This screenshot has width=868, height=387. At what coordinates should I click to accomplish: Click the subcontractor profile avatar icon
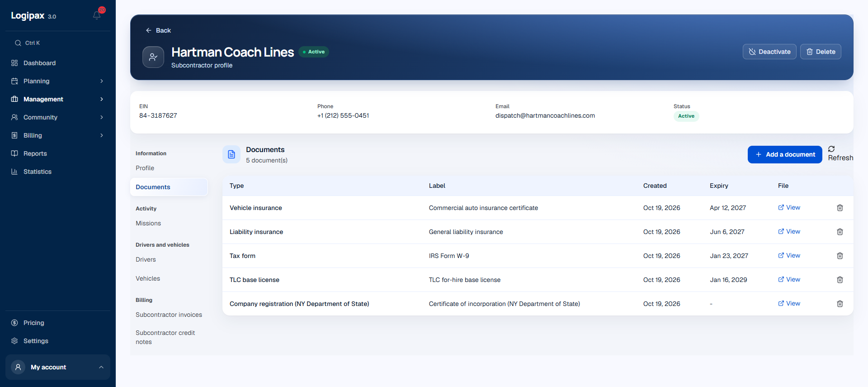pos(153,57)
